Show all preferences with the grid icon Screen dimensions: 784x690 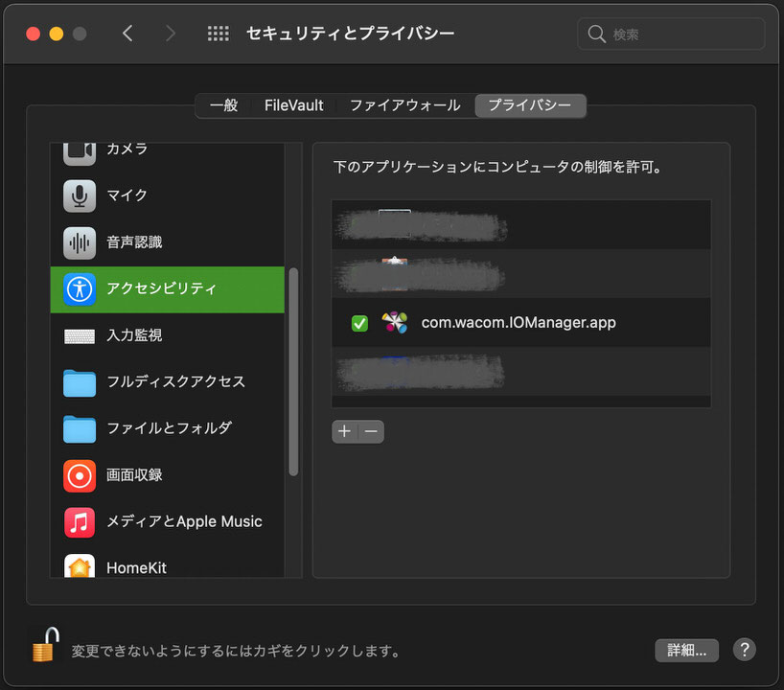[x=219, y=34]
